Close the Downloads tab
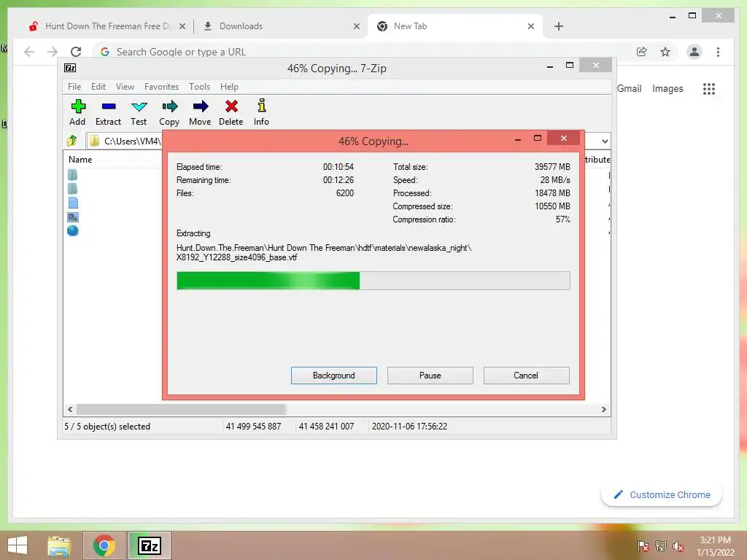The height and width of the screenshot is (560, 747). (x=356, y=26)
